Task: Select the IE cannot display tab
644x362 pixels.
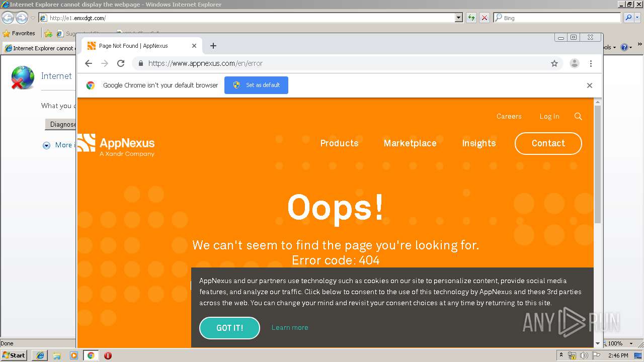Action: tap(40, 48)
